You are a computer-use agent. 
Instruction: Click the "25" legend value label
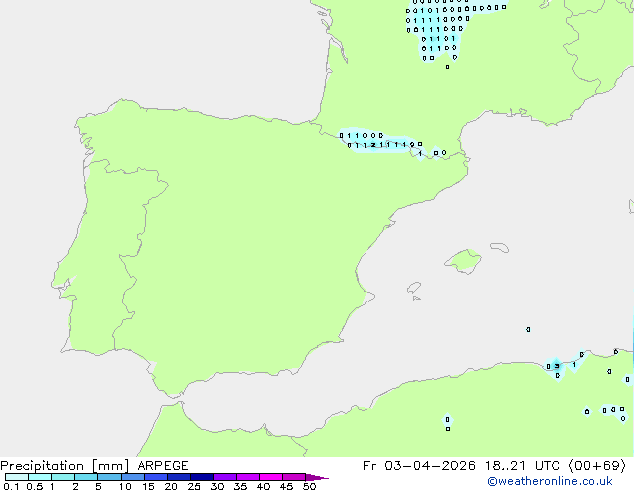(x=194, y=486)
